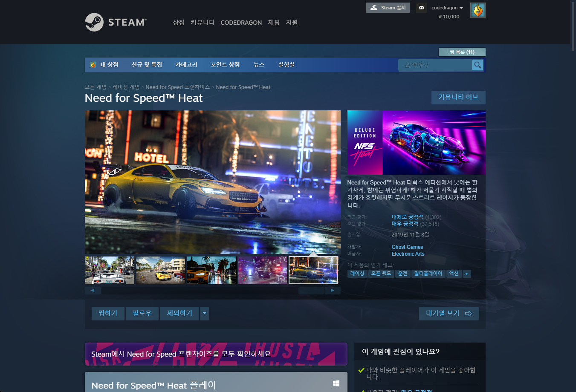Select the 멀티플레이어 tag
576x392 pixels.
(x=428, y=274)
